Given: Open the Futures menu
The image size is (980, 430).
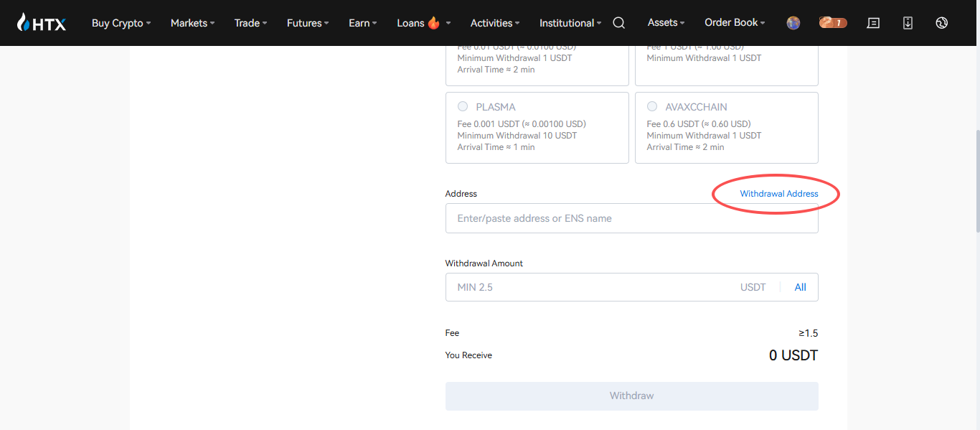Looking at the screenshot, I should pos(308,23).
